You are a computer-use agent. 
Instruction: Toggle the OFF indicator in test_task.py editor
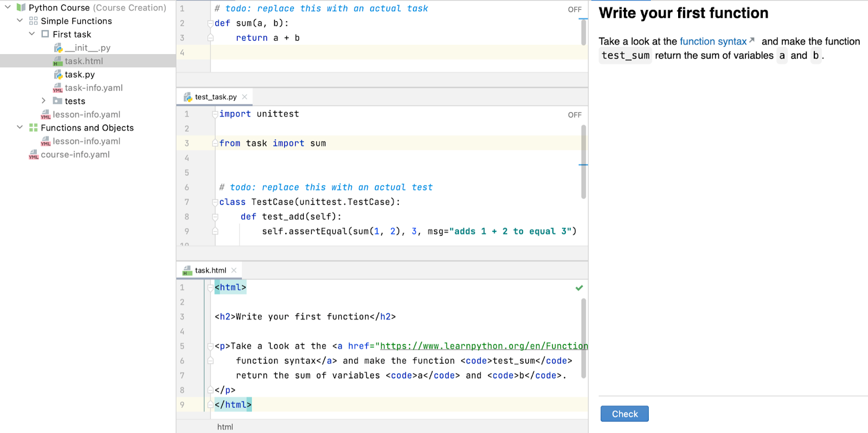575,115
